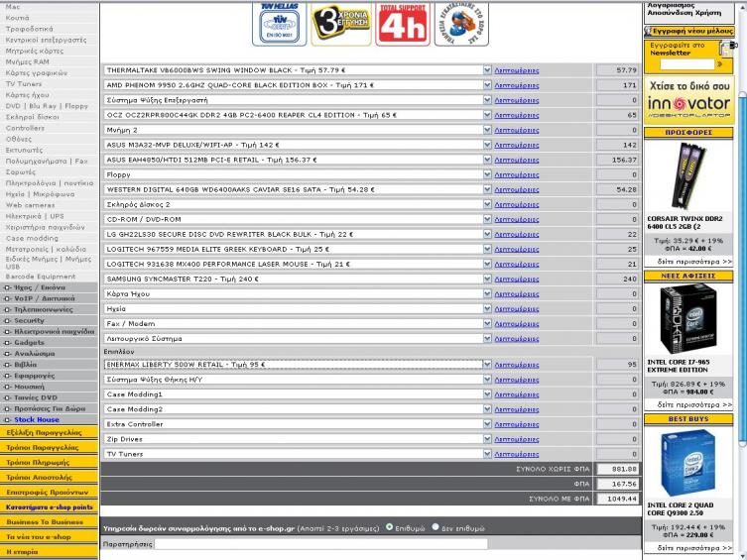Open the OCZ DDR2 4GB memory dropdown
This screenshot has width=747, height=560.
click(487, 115)
